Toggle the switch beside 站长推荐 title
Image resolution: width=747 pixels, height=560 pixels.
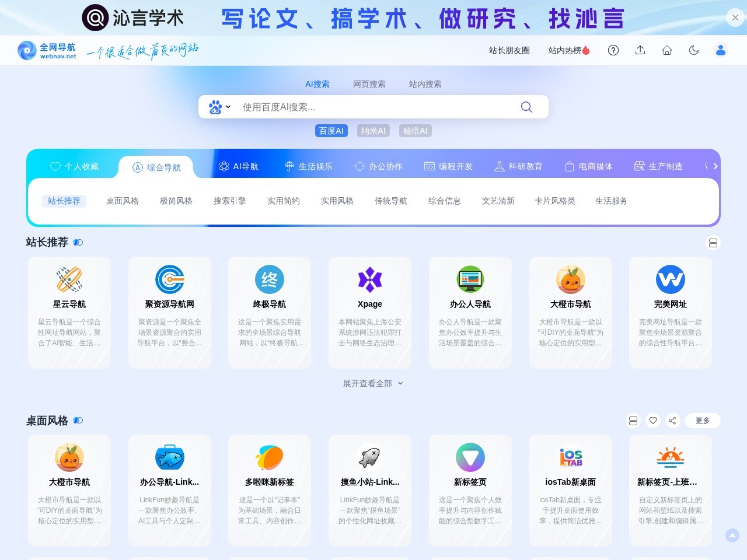pyautogui.click(x=78, y=242)
